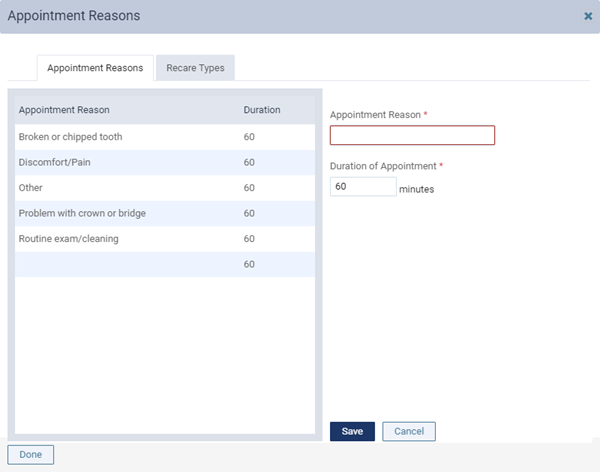Sort by Duration column header
This screenshot has width=600, height=472.
click(x=262, y=110)
